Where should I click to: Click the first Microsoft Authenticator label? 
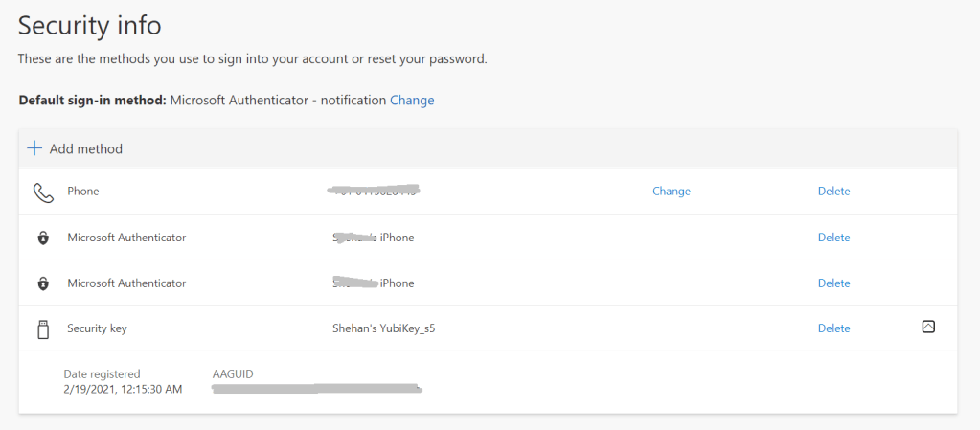(126, 238)
